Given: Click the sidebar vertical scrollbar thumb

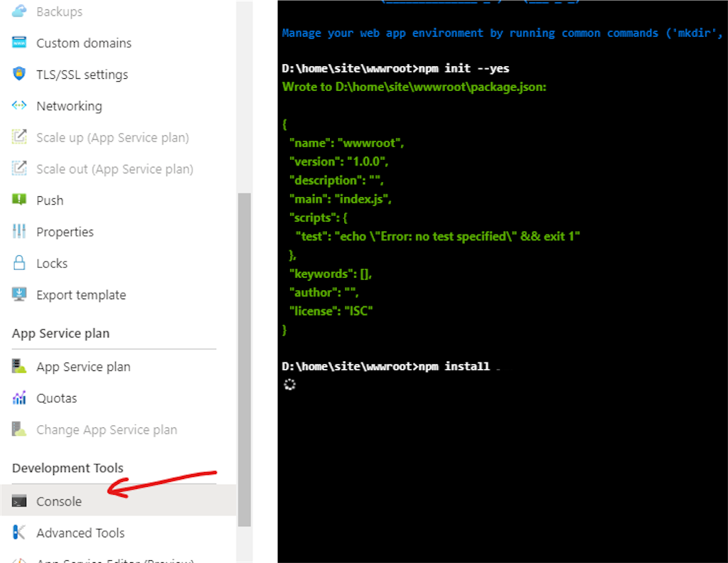Looking at the screenshot, I should click(245, 360).
